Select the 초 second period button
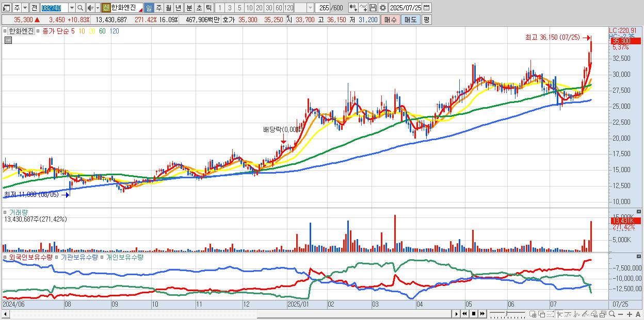This screenshot has width=644, height=320. pyautogui.click(x=199, y=8)
